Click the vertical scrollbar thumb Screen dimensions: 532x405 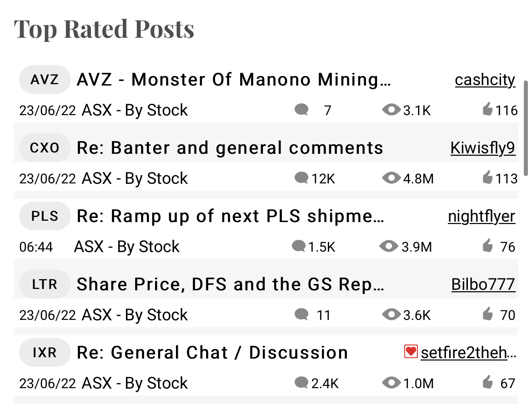(526, 128)
